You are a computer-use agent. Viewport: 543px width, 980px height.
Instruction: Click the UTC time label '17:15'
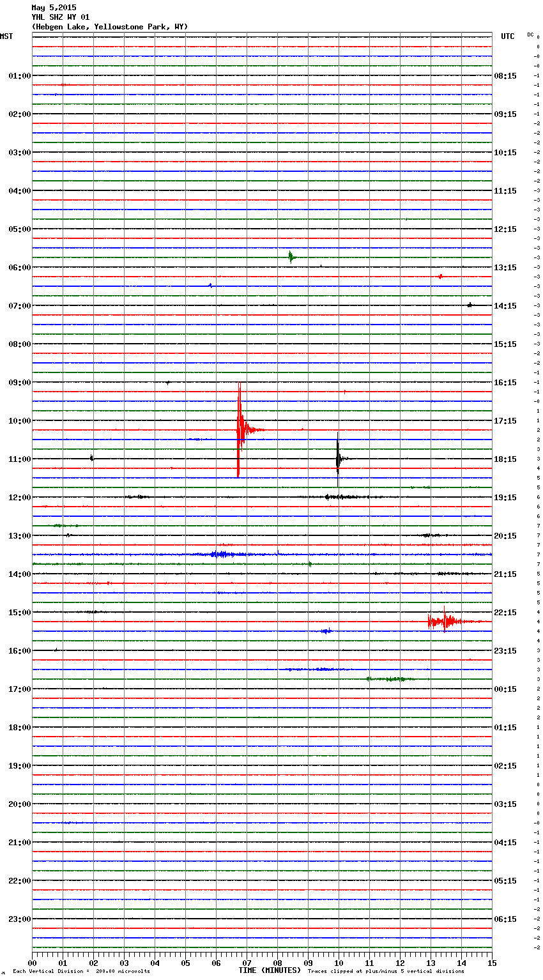[x=505, y=421]
